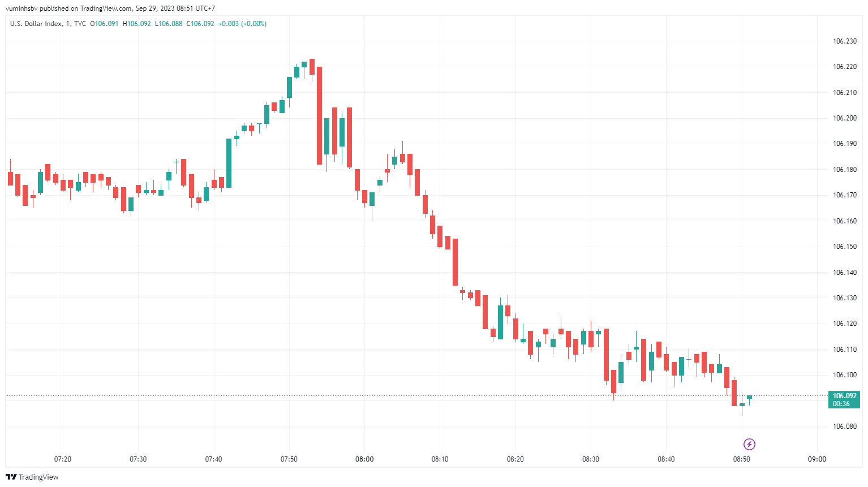
Task: Click the last green candle on the chart
Action: point(749,397)
